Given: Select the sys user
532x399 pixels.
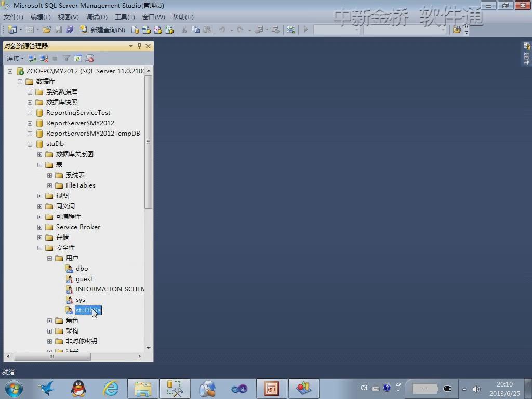Looking at the screenshot, I should [80, 300].
